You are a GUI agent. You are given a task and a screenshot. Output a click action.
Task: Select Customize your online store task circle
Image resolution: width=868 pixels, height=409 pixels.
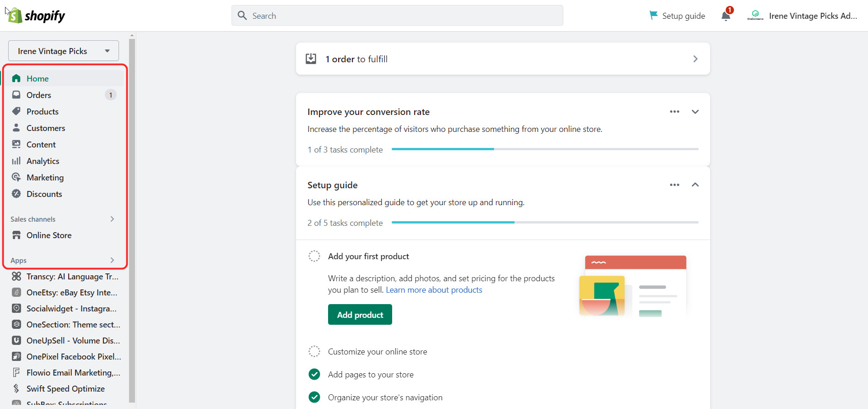314,351
